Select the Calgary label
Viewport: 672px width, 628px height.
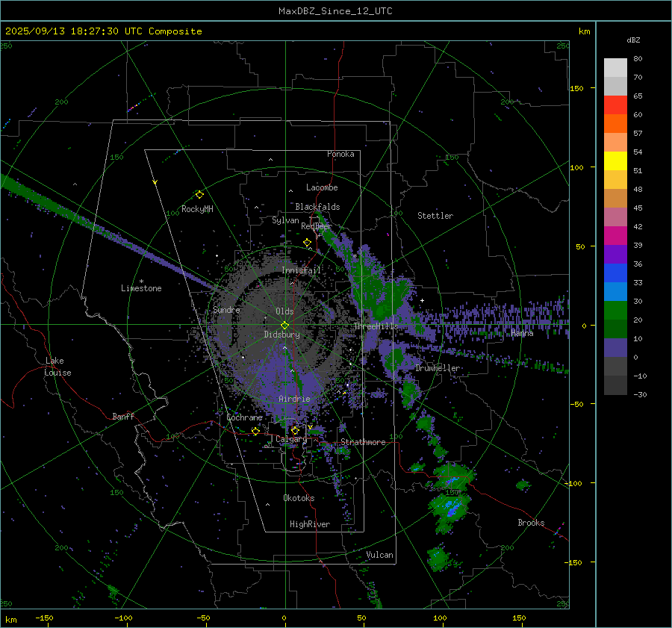coord(291,439)
